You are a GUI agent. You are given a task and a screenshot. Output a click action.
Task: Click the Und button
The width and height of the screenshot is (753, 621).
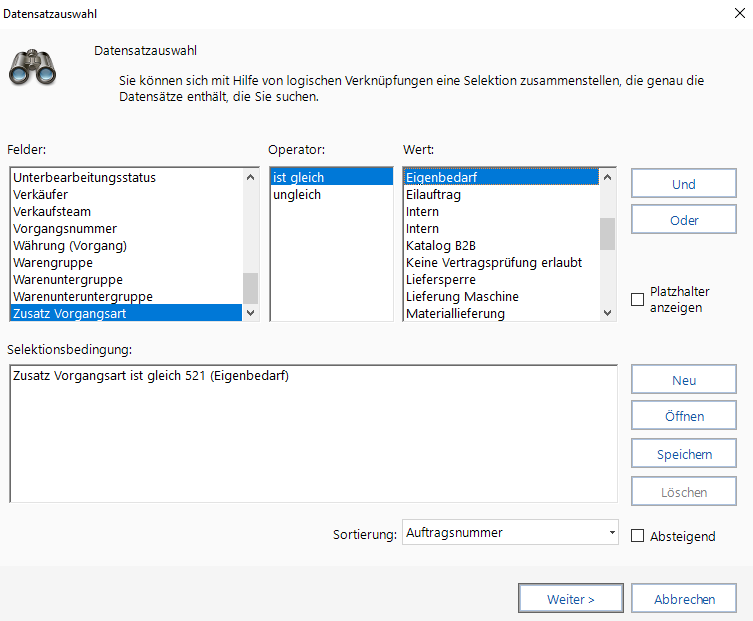coord(684,185)
